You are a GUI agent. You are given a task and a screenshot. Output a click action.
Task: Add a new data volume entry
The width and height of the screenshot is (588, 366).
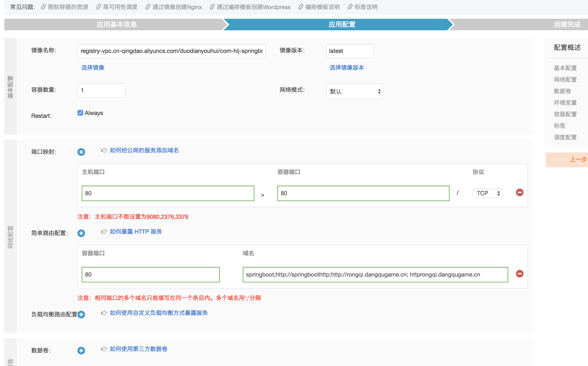[x=81, y=351]
